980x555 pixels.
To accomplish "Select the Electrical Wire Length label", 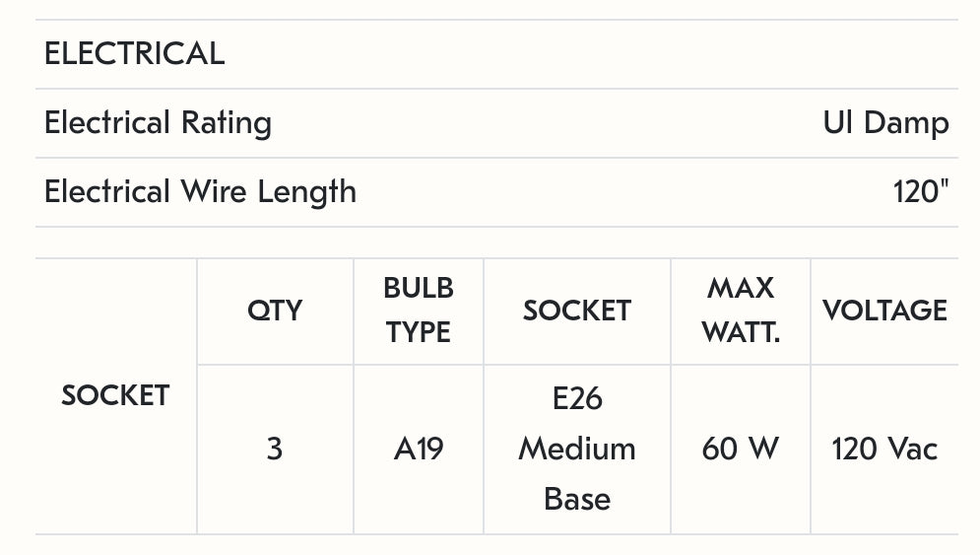I will click(200, 191).
